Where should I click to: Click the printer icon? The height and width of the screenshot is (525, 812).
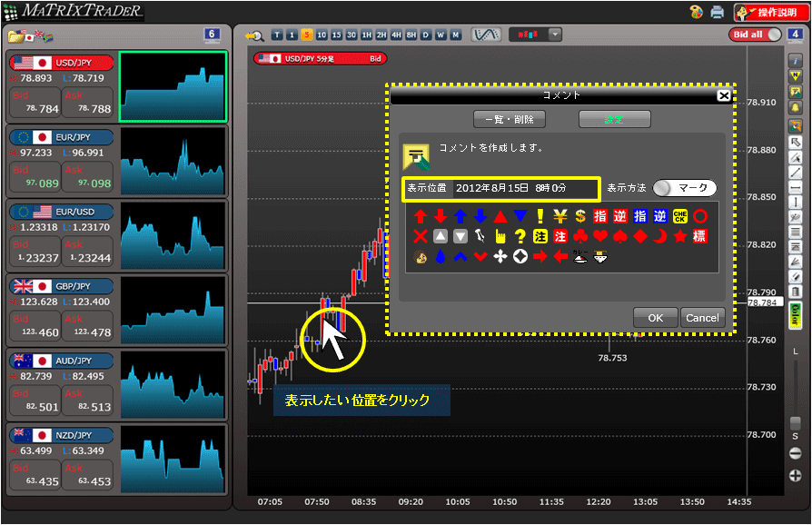click(718, 12)
